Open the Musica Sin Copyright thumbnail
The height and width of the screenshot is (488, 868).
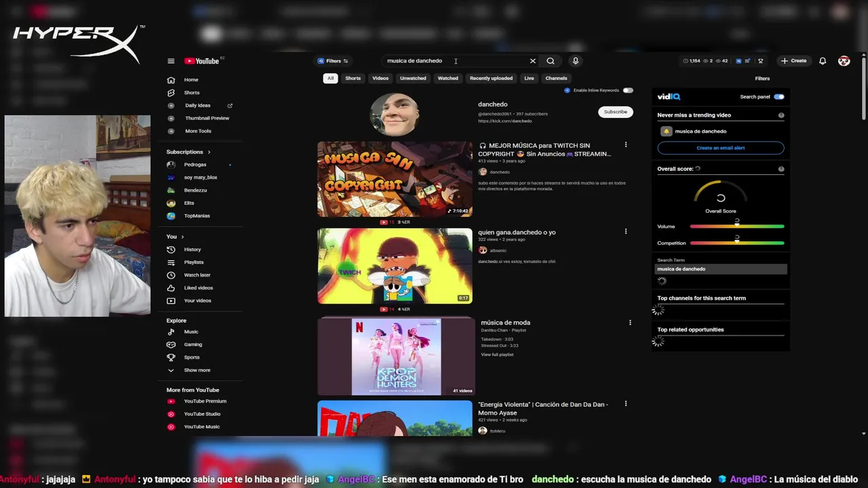[x=395, y=179]
